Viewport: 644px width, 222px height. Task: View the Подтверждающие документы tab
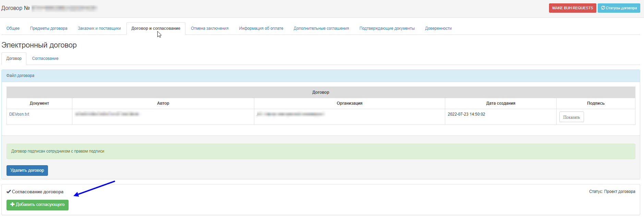(387, 28)
